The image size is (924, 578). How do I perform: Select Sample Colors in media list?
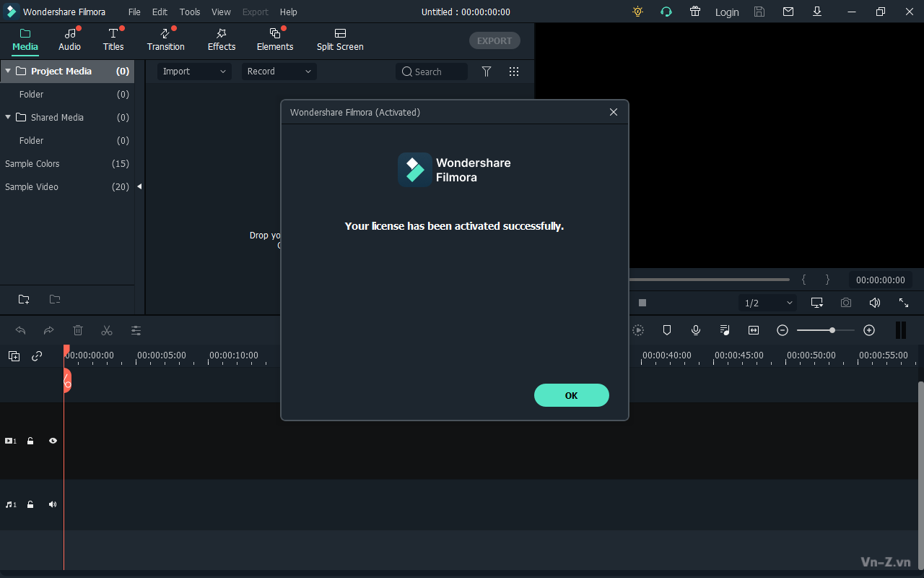tap(67, 163)
